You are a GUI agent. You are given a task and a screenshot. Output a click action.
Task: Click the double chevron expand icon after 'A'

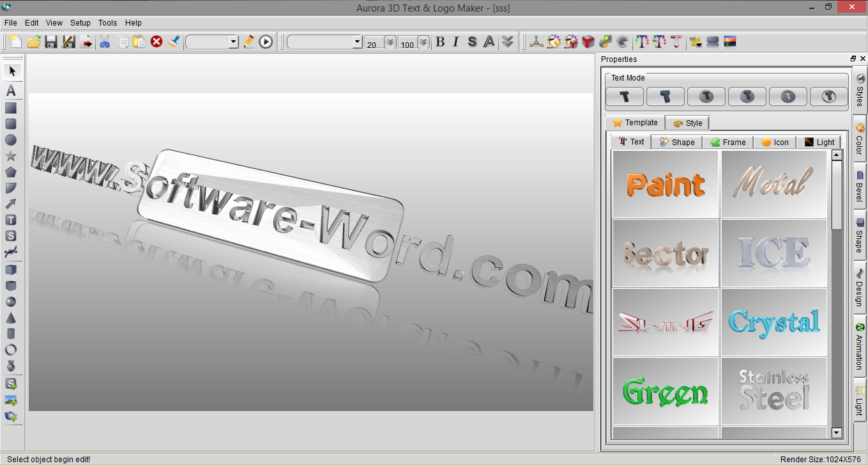pos(507,42)
